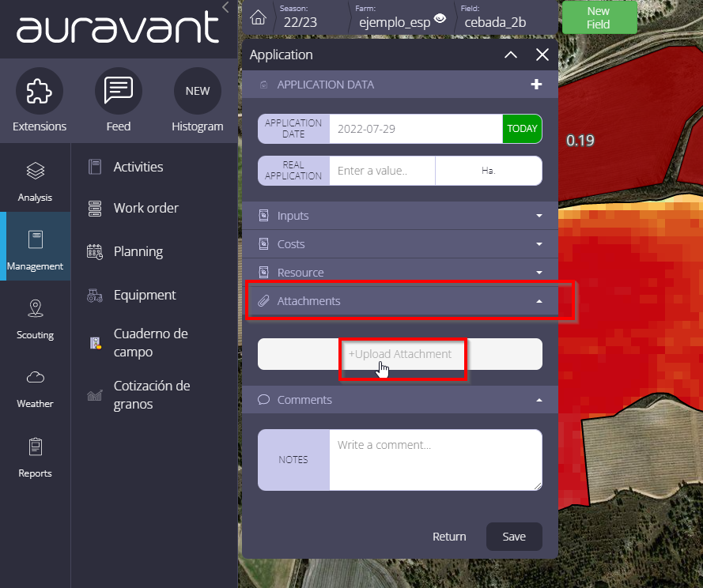The width and height of the screenshot is (703, 588).
Task: Click the Costs section document icon
Action: point(263,243)
